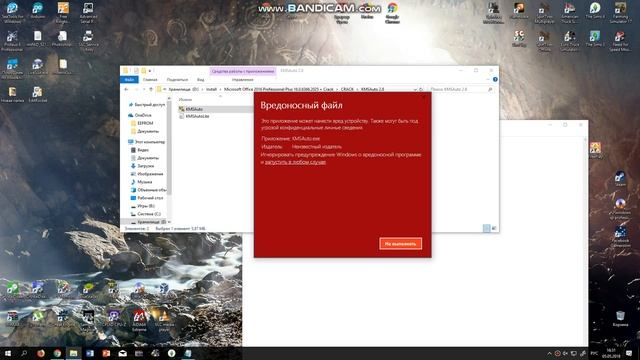The image size is (640, 360).
Task: Open the 'Управление' ribbon tab
Action: pos(242,80)
